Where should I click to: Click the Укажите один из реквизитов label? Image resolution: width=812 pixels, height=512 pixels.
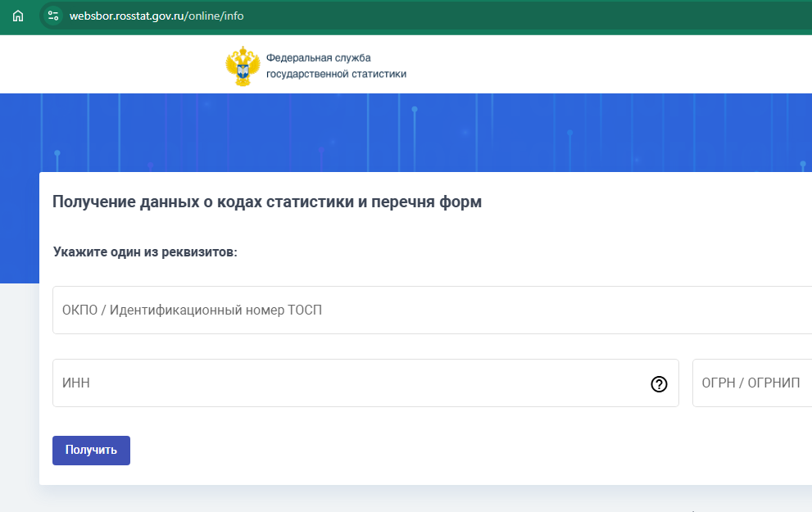click(x=143, y=252)
